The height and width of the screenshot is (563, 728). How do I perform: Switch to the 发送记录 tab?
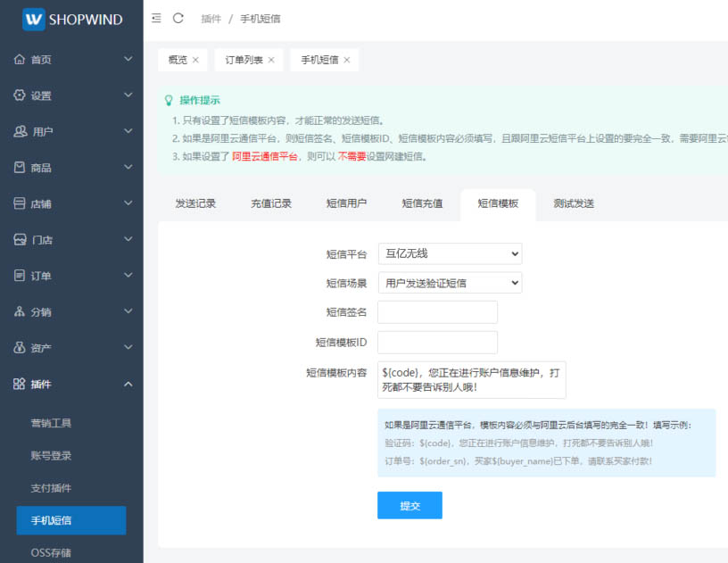195,203
